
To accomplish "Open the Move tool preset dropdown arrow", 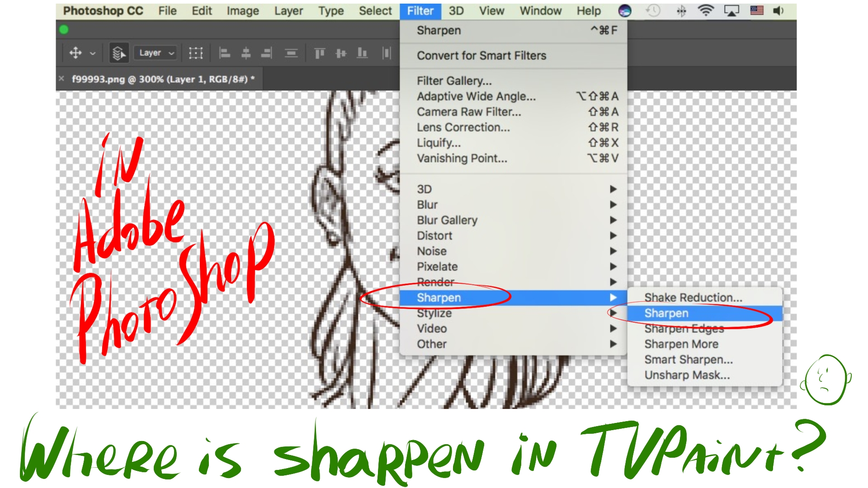I will [x=93, y=53].
